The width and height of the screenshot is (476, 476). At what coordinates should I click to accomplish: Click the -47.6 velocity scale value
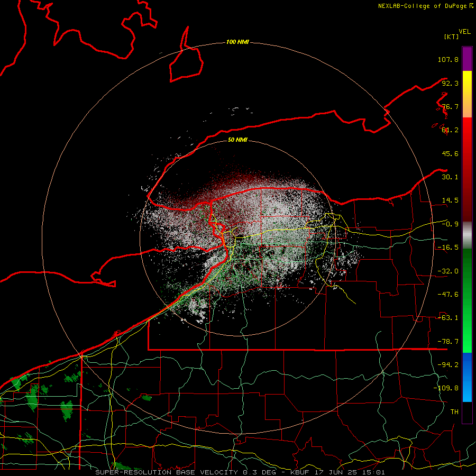pos(448,295)
